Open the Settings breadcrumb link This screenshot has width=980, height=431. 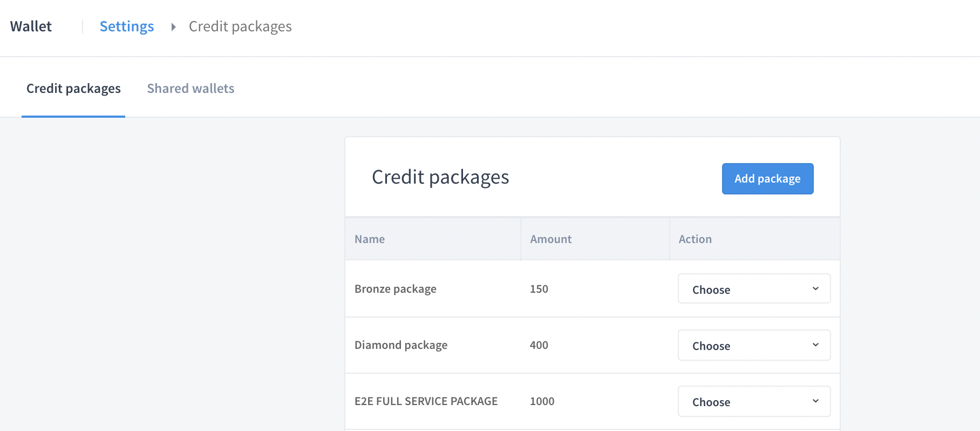(127, 26)
